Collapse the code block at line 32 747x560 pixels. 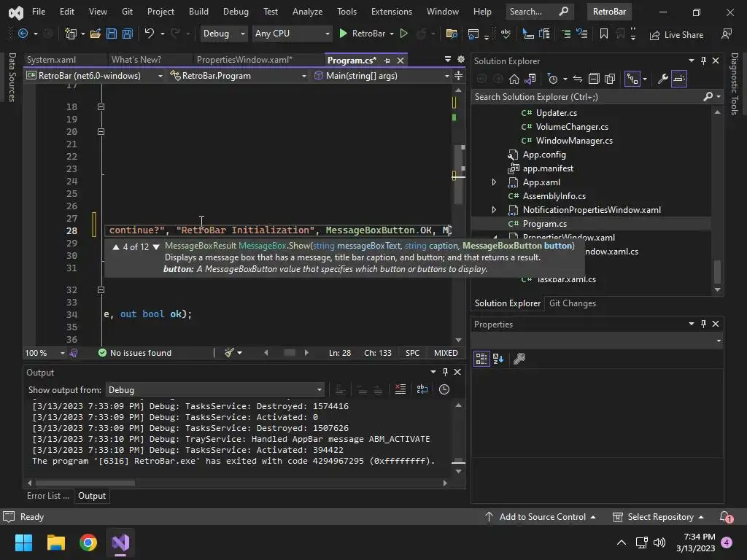(x=101, y=289)
